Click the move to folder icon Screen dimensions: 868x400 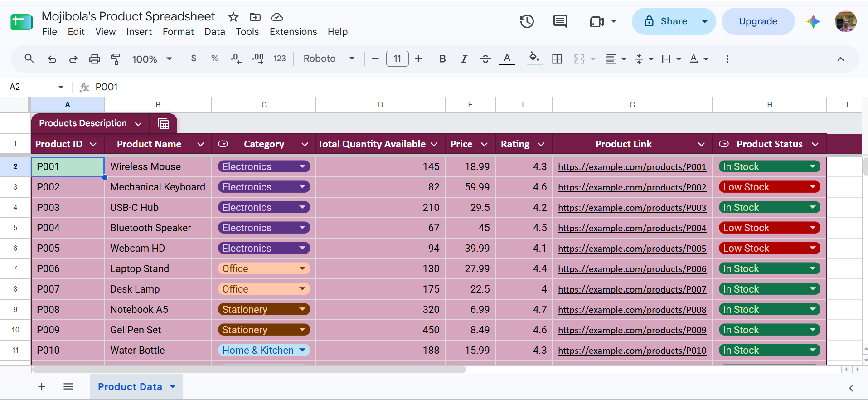tap(255, 17)
